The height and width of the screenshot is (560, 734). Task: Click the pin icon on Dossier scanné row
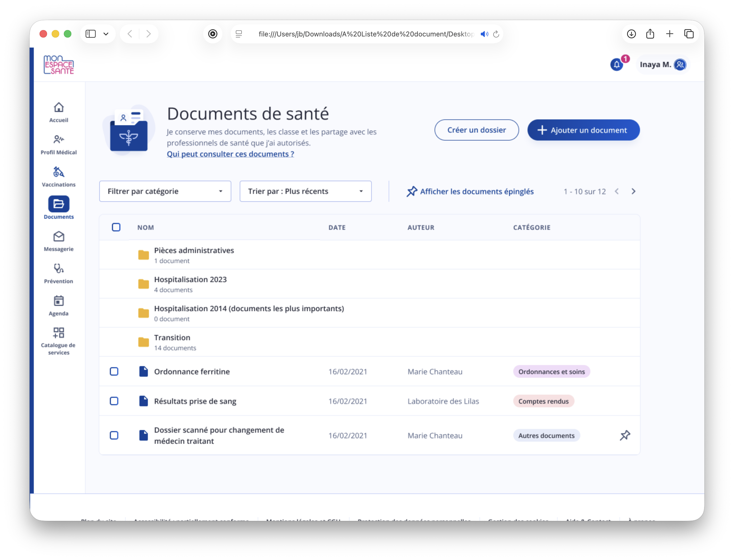tap(625, 435)
